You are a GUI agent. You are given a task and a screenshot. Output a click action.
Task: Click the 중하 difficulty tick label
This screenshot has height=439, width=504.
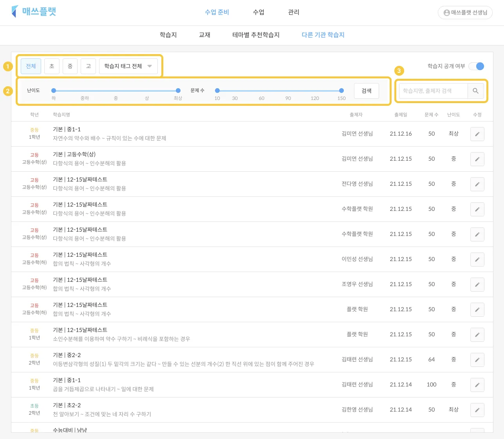point(85,98)
